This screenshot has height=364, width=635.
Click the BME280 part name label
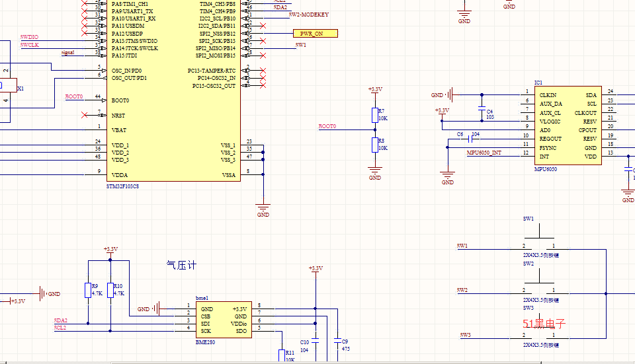[205, 342]
